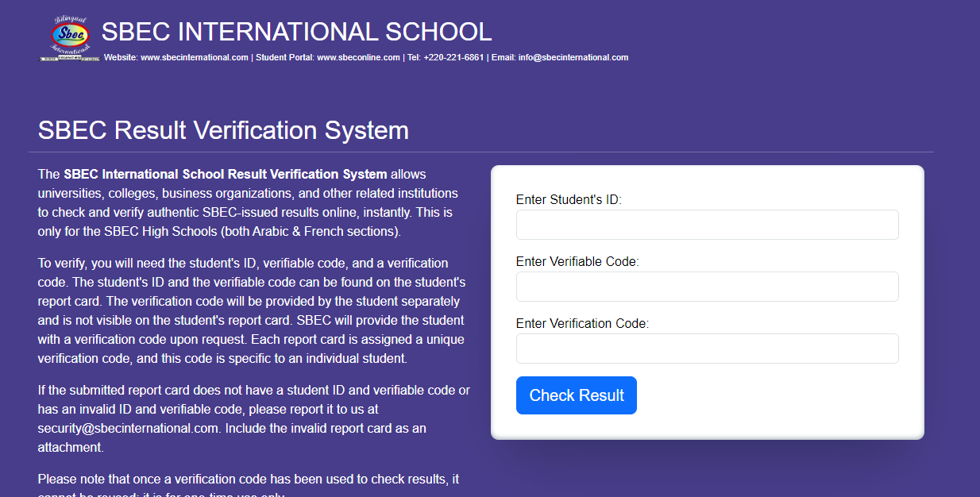Focus the Student's ID input field
The width and height of the screenshot is (980, 497).
coord(708,225)
